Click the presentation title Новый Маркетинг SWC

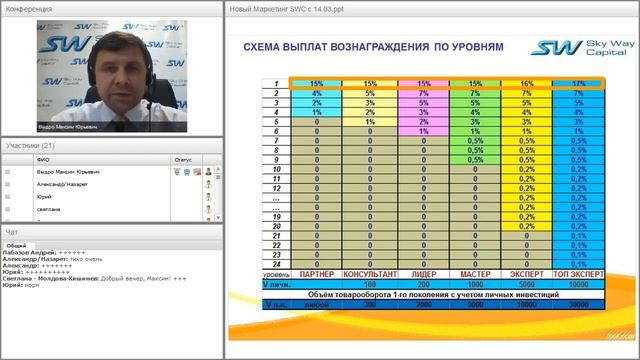pos(287,9)
